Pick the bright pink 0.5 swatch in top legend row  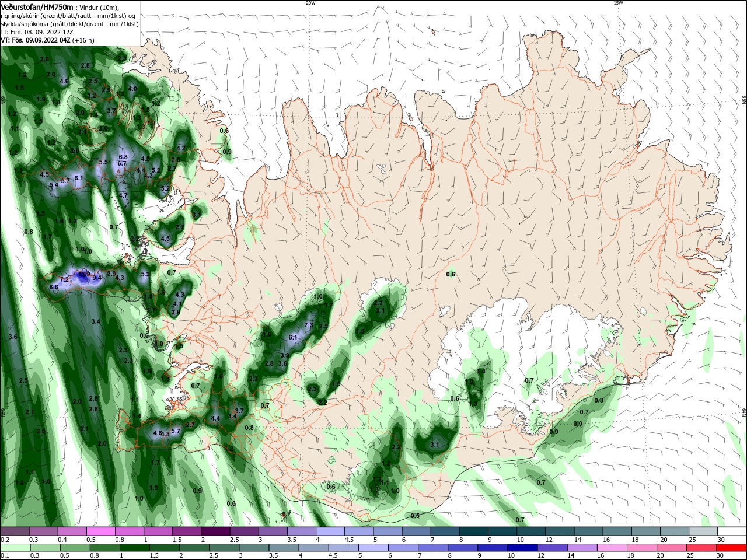[x=101, y=531]
